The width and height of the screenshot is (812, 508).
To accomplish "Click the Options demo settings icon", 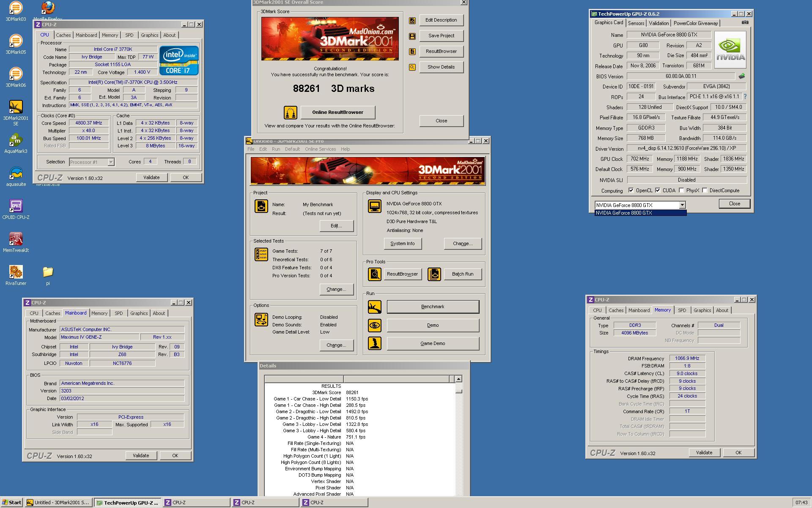I will coord(261,320).
